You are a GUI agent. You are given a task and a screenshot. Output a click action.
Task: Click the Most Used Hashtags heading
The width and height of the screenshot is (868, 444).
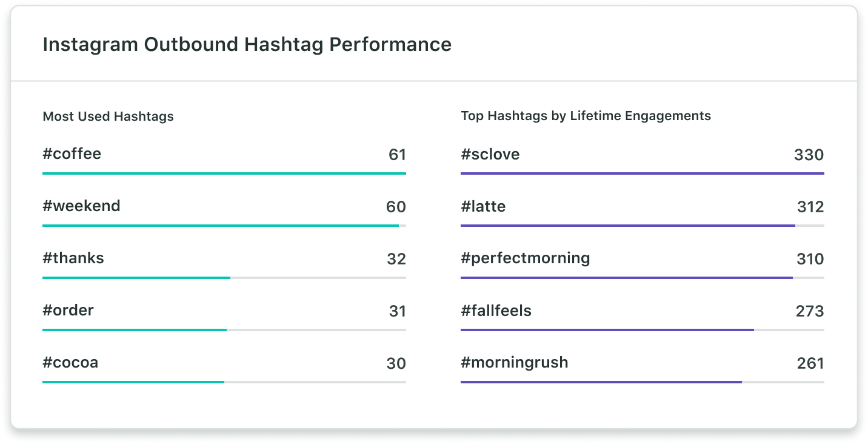point(108,116)
